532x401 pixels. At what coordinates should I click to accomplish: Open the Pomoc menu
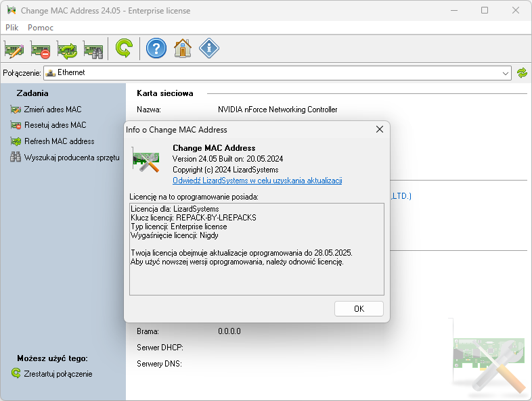(x=41, y=28)
